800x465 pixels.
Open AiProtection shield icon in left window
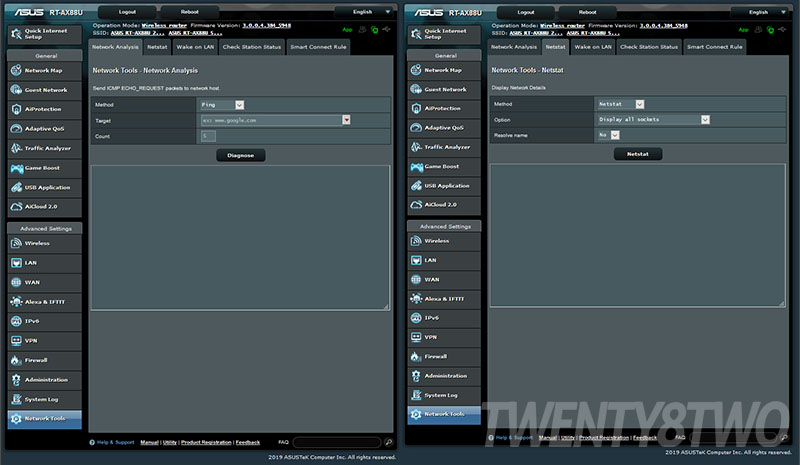point(16,109)
